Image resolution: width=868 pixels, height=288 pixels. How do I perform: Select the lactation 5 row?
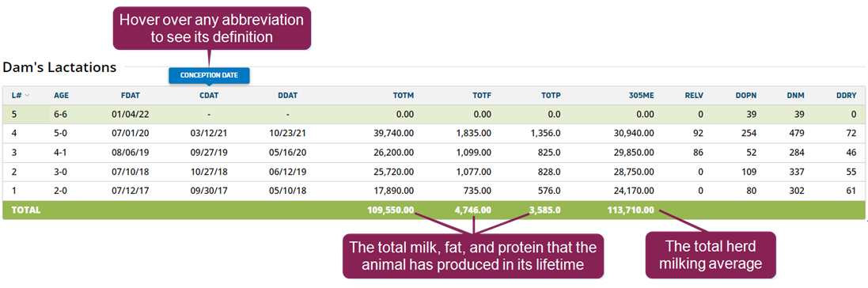[x=434, y=114]
